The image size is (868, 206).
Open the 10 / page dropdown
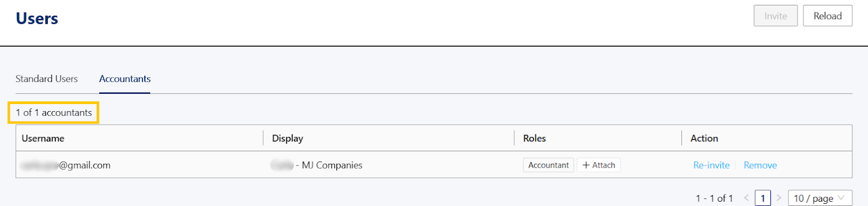click(x=820, y=198)
